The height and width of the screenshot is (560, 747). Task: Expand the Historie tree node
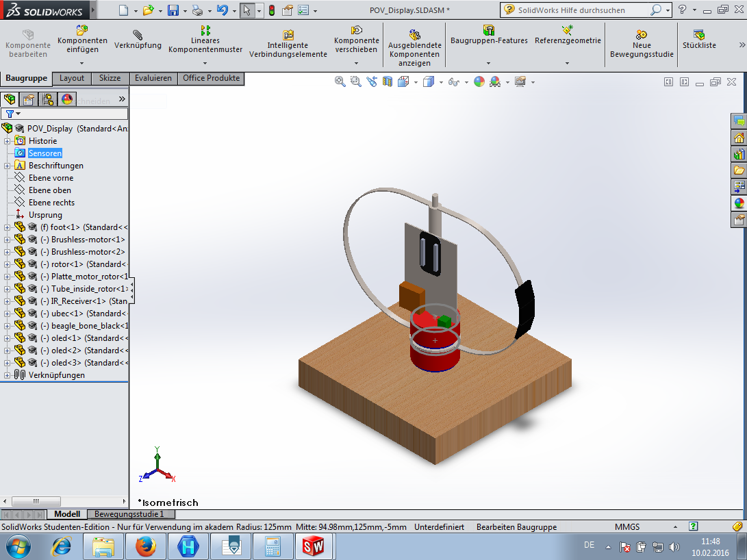tap(7, 141)
